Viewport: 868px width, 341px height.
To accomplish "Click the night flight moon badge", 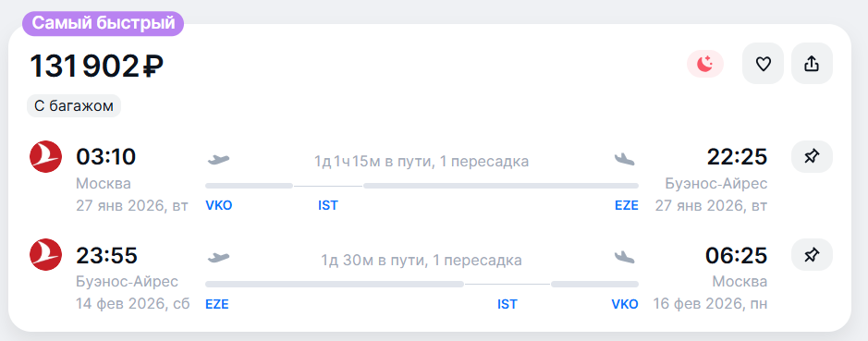I will click(x=705, y=64).
